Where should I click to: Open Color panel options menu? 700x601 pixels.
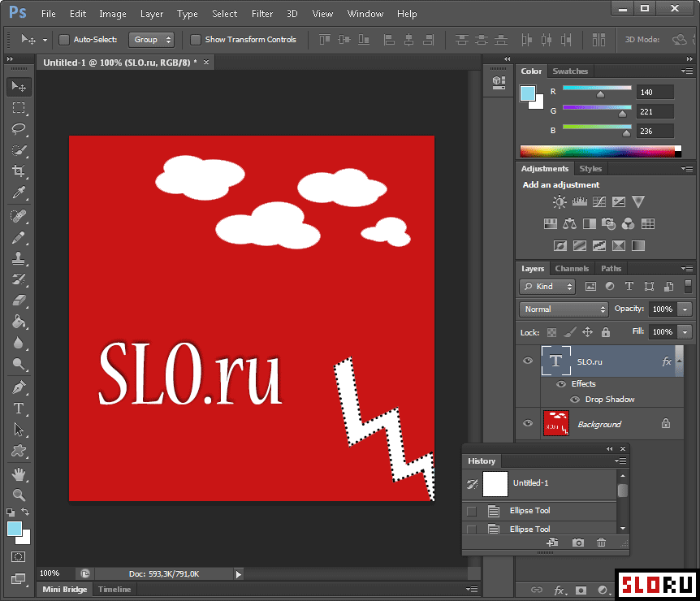(687, 71)
